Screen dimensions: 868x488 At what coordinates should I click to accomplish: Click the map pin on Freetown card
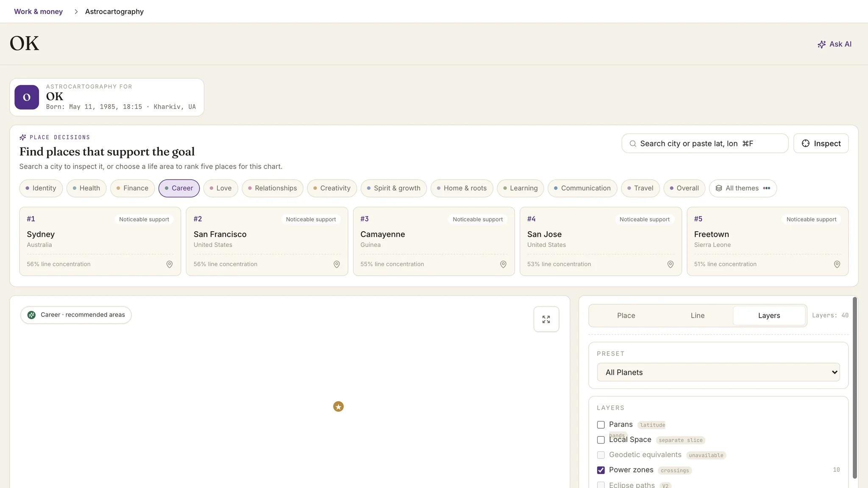[837, 264]
